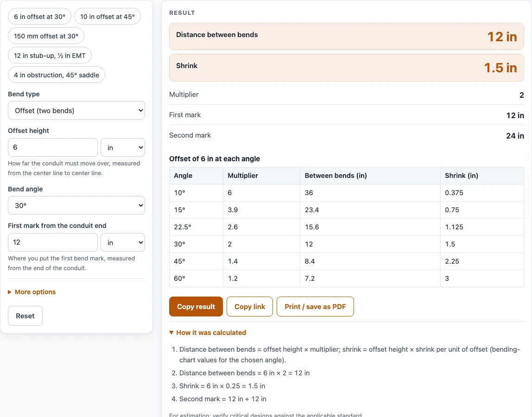Open the Offset height unit dropdown
Image resolution: width=532 pixels, height=417 pixels.
coord(123,147)
